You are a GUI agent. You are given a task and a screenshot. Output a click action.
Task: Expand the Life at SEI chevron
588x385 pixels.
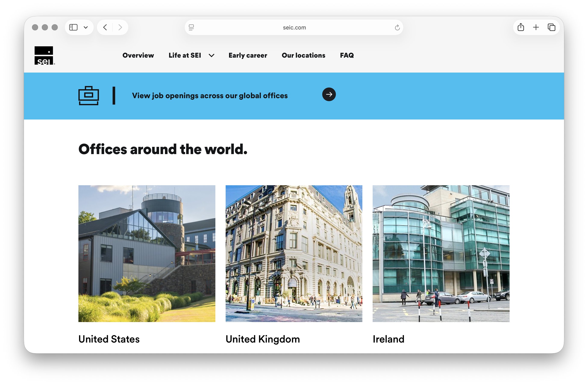coord(212,55)
